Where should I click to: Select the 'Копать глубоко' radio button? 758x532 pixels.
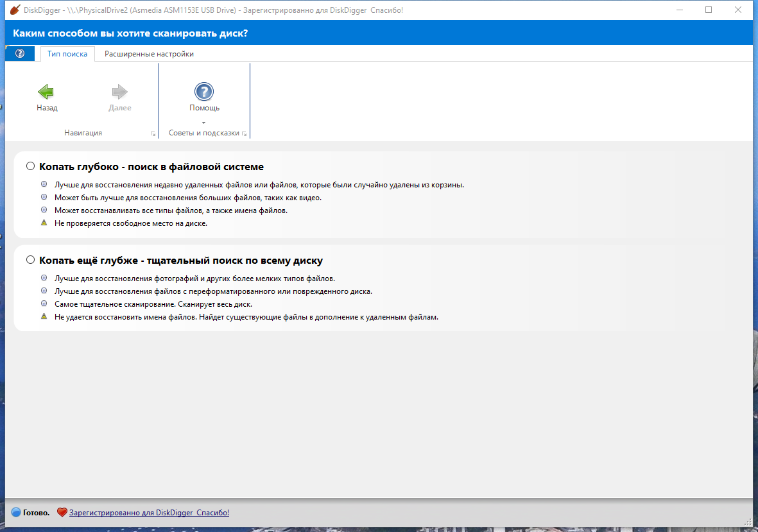point(30,166)
